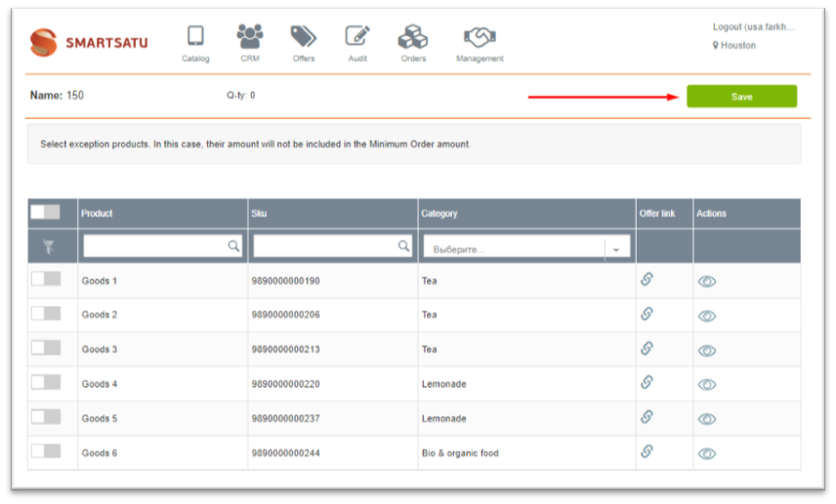Toggle the select-all switch in table header
836x504 pixels.
[45, 212]
